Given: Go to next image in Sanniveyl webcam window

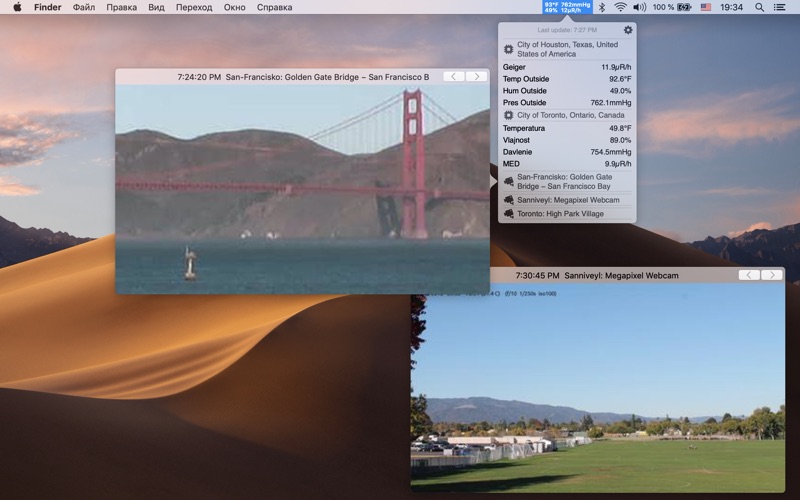Looking at the screenshot, I should coord(771,275).
